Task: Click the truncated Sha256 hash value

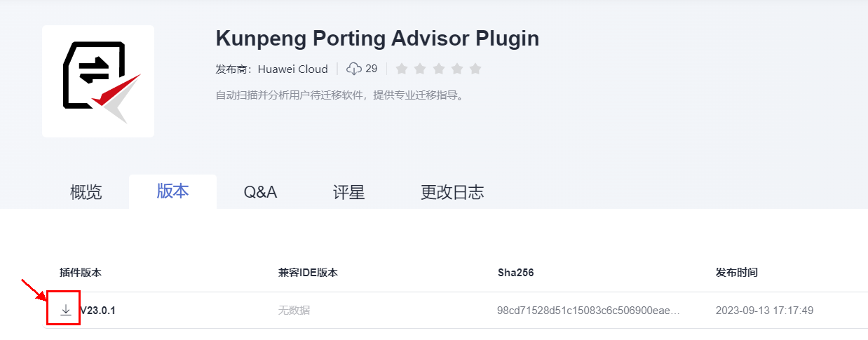Action: click(588, 310)
